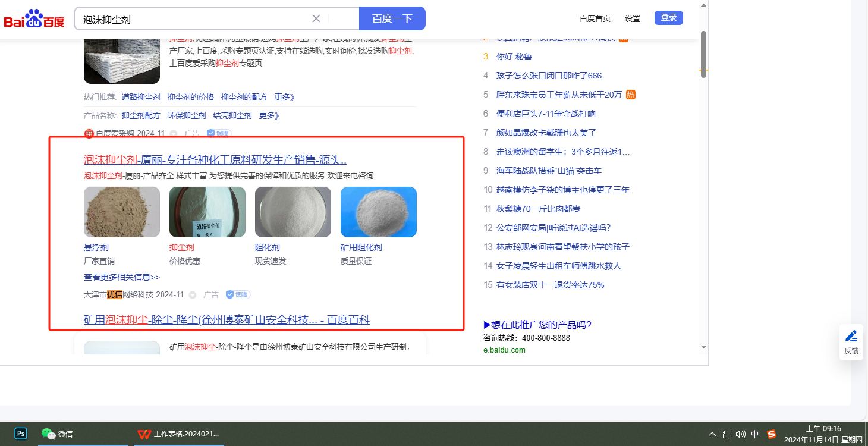Viewport: 868px width, 446px height.
Task: Click the 保障 badge beside 天津市优信网络科技
Action: pyautogui.click(x=238, y=294)
